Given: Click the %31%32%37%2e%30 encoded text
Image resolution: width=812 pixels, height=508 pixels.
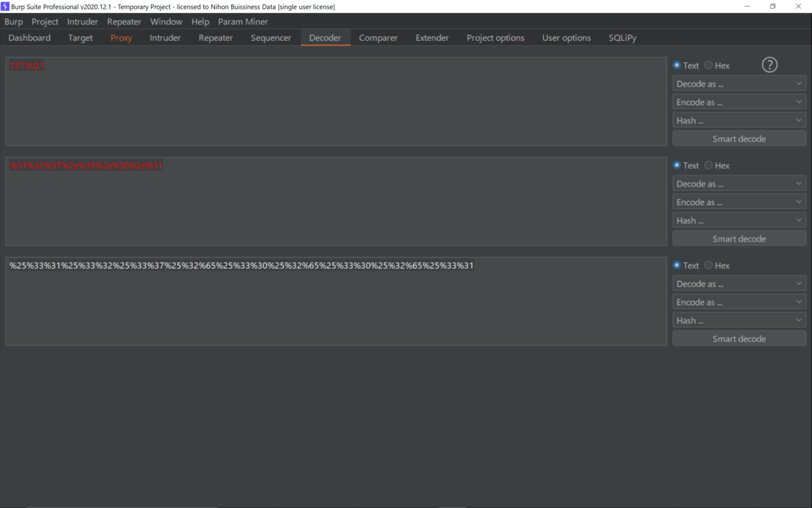Looking at the screenshot, I should click(86, 165).
